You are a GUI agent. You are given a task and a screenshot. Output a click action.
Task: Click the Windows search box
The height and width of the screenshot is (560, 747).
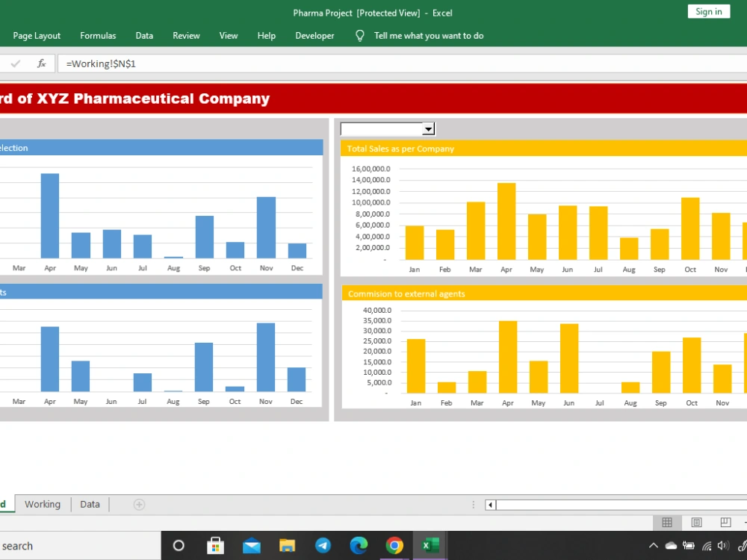[x=80, y=546]
